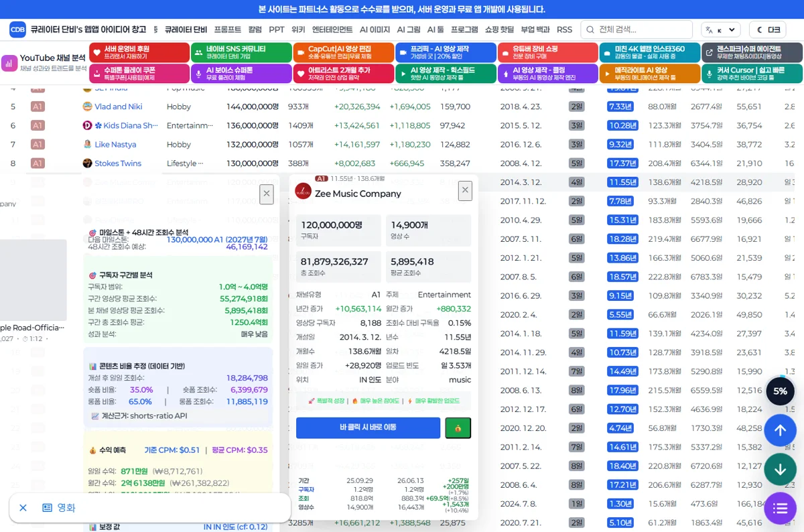Viewport: 804px width, 532px height.
Task: Click the search magnifier icon
Action: click(x=590, y=29)
